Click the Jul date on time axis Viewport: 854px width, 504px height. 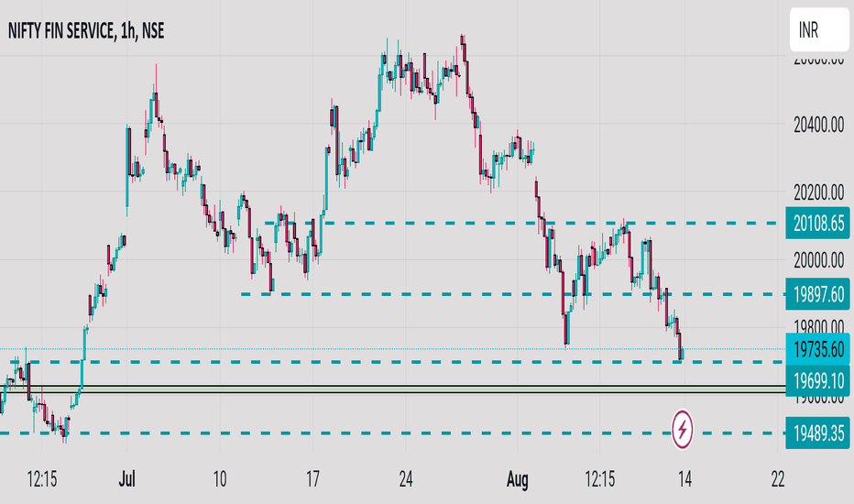pos(126,479)
